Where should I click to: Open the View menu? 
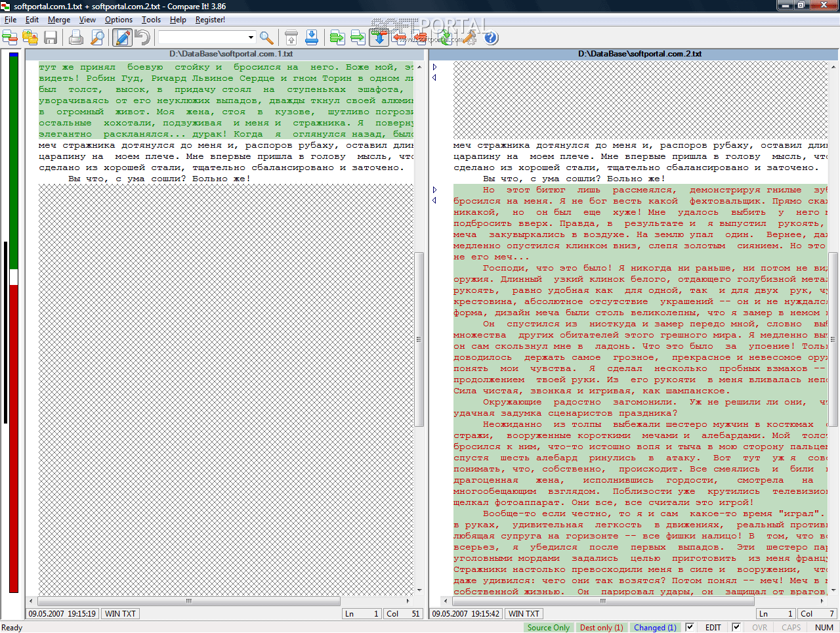87,20
